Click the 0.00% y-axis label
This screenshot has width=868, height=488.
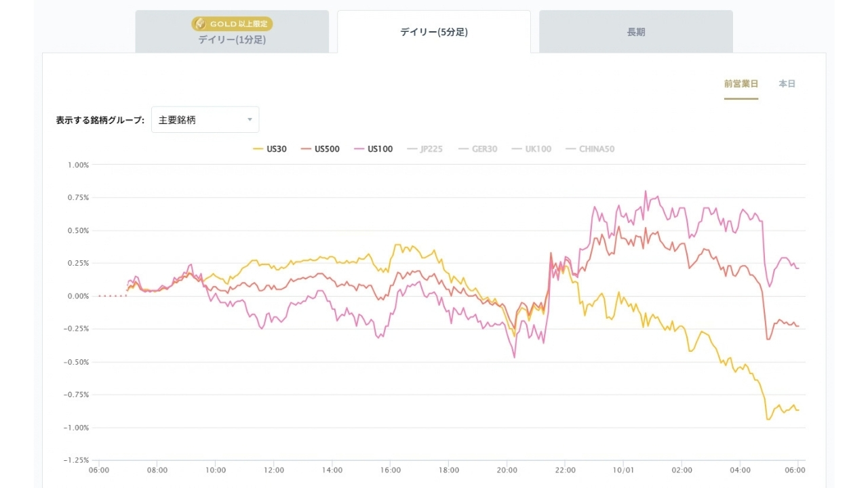tap(78, 296)
